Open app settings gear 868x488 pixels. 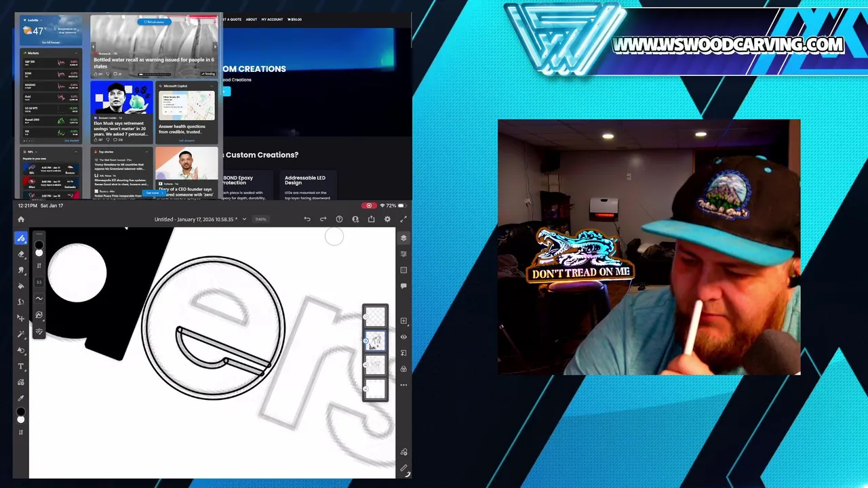387,219
